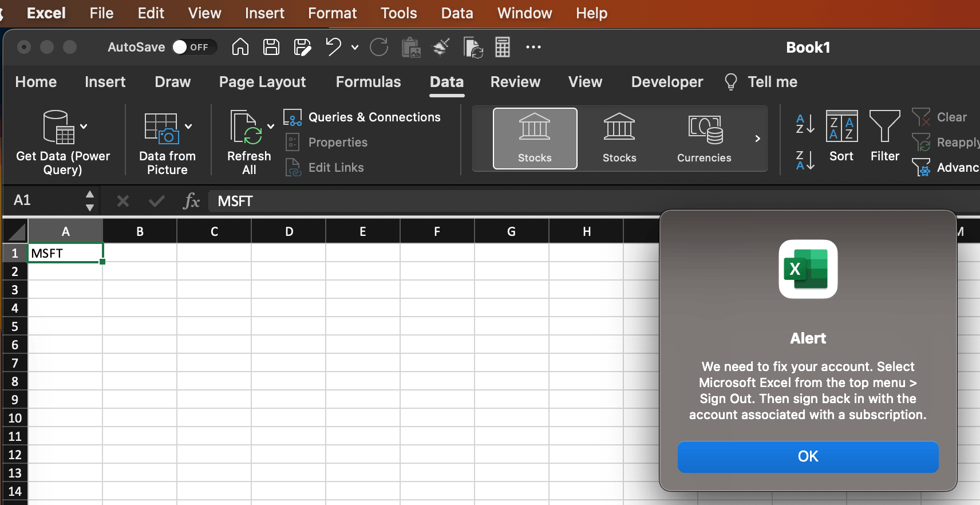
Task: Switch to the Developer ribbon tab
Action: tap(667, 82)
